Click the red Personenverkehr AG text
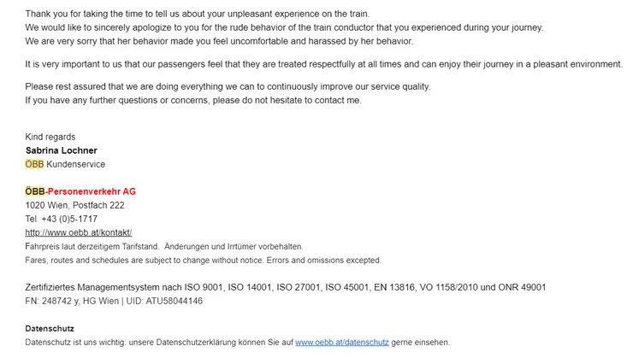This screenshot has width=633, height=364. tap(92, 191)
